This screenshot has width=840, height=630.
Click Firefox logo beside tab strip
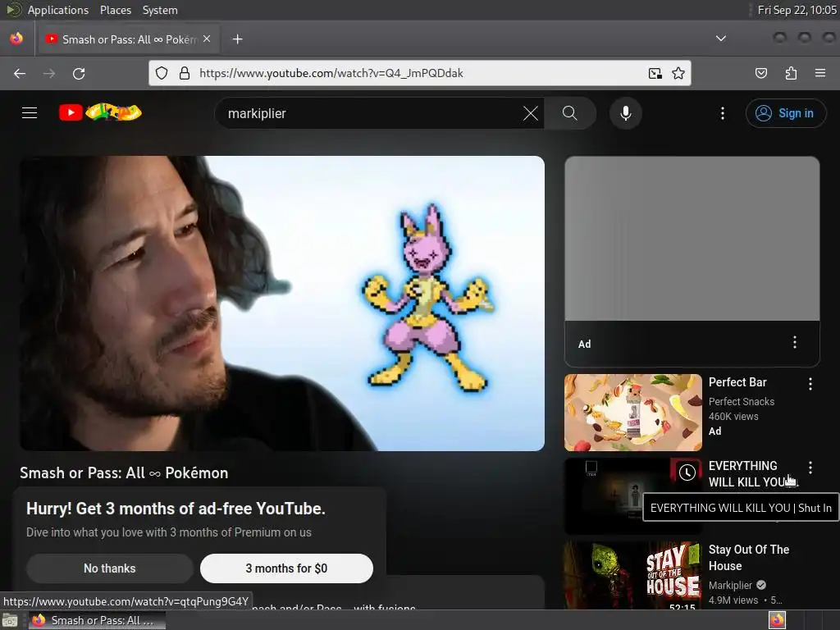[x=16, y=39]
